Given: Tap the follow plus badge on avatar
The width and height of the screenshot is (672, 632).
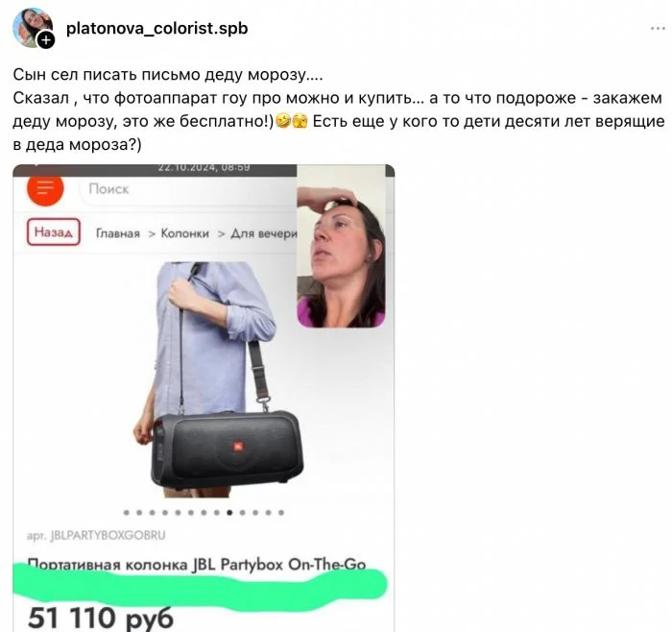Looking at the screenshot, I should tap(46, 40).
